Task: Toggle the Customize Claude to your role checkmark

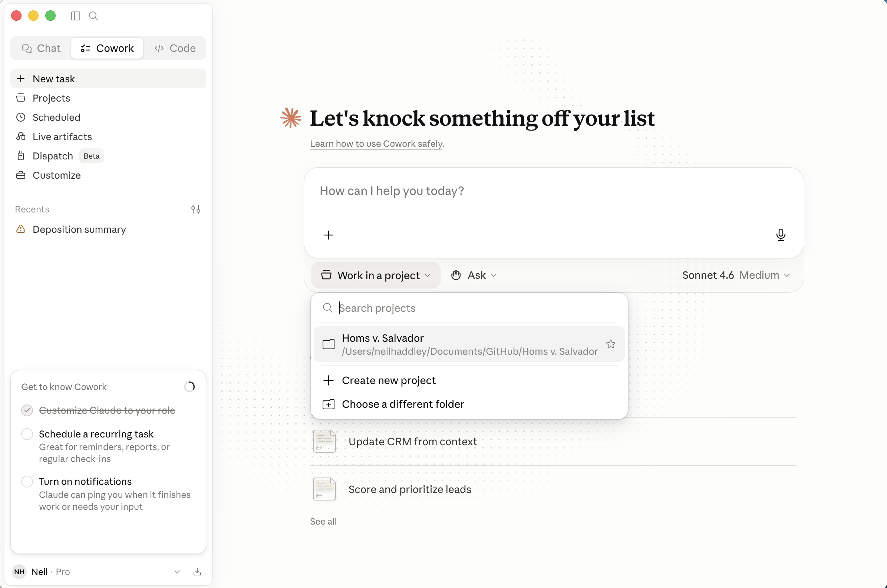Action: [x=27, y=410]
